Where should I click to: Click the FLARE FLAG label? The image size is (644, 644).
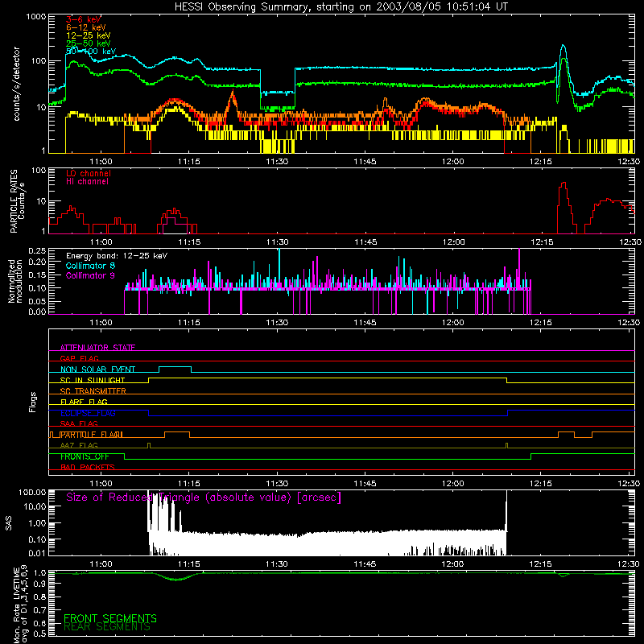[x=84, y=402]
